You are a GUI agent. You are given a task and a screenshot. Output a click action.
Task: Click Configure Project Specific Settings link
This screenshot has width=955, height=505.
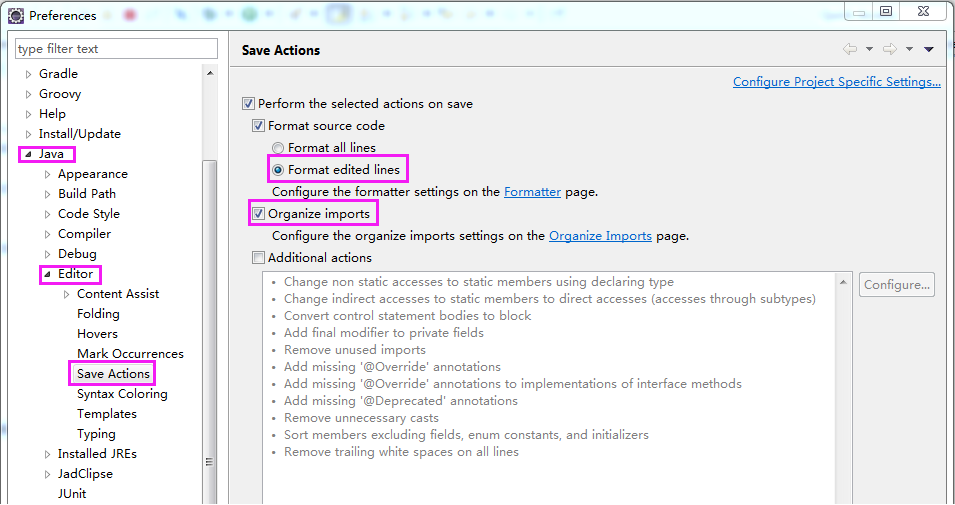tap(836, 82)
